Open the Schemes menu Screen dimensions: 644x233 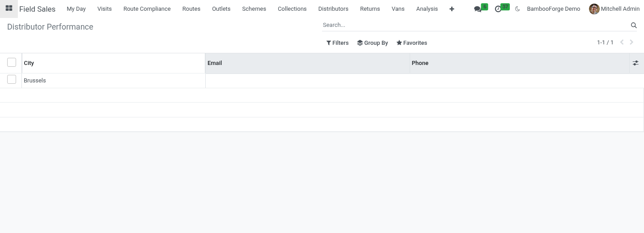click(x=254, y=9)
